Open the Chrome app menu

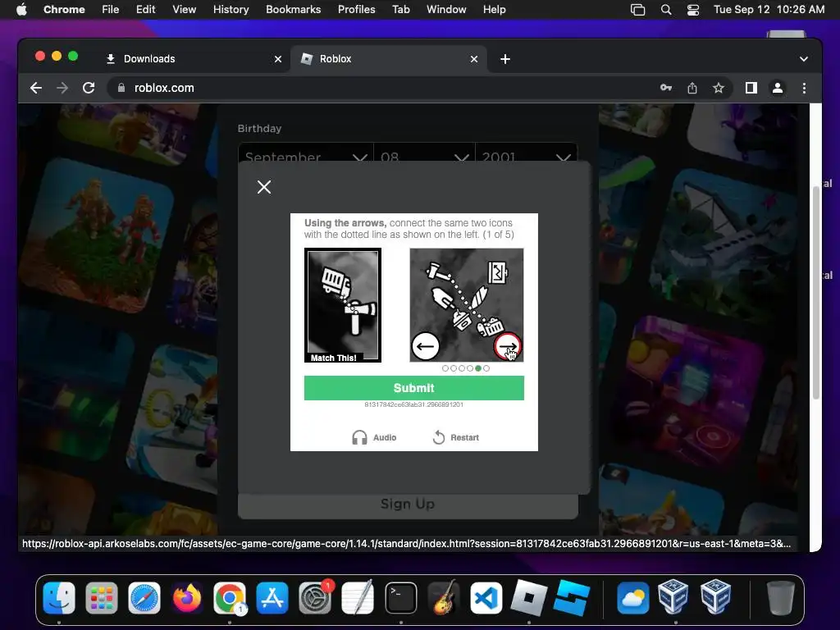pos(64,9)
